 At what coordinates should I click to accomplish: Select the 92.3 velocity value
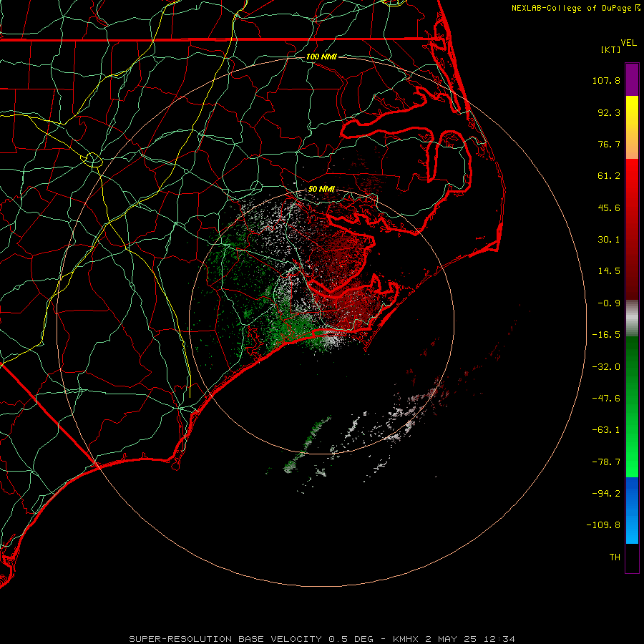(x=609, y=112)
